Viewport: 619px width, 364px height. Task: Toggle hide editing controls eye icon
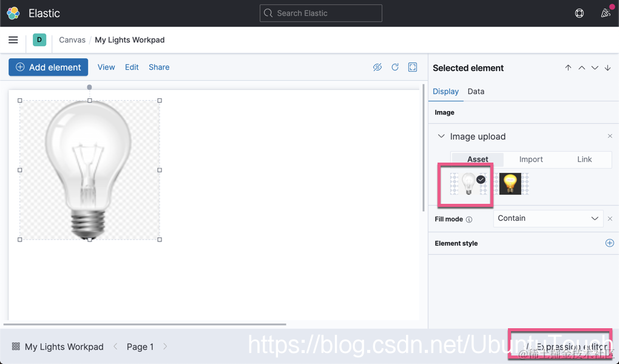pos(377,67)
